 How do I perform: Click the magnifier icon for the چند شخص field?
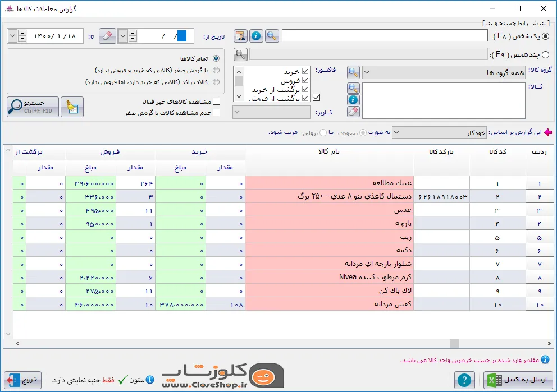point(240,54)
